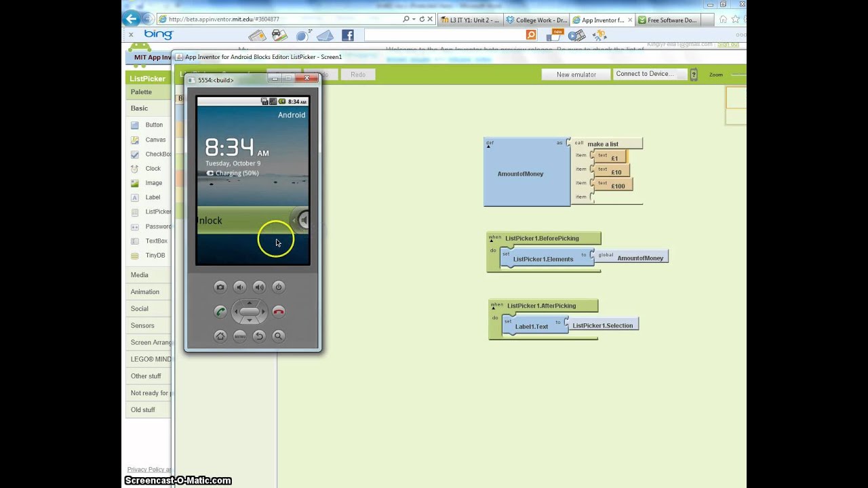Viewport: 868px width, 488px height.
Task: Click the emulator camera button
Action: [x=220, y=287]
